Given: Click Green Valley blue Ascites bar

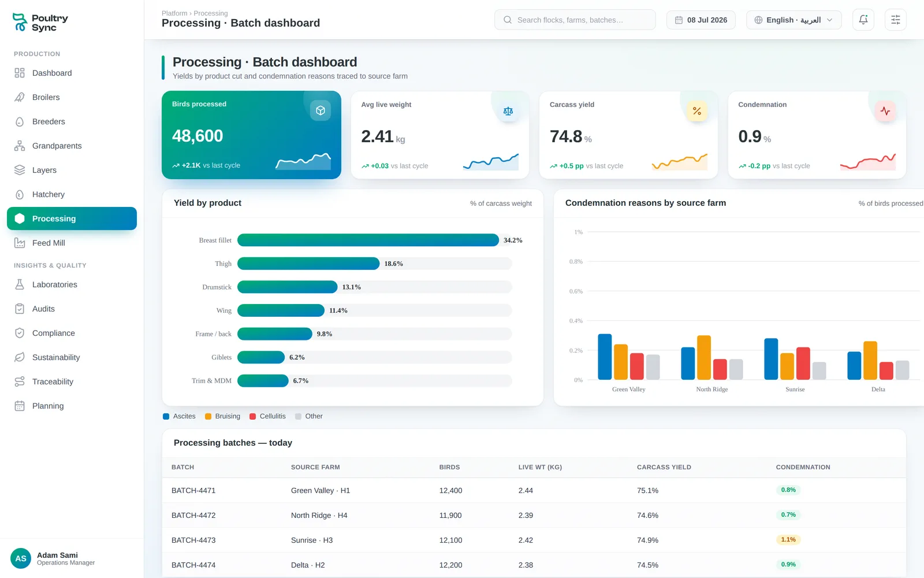Looking at the screenshot, I should 605,357.
